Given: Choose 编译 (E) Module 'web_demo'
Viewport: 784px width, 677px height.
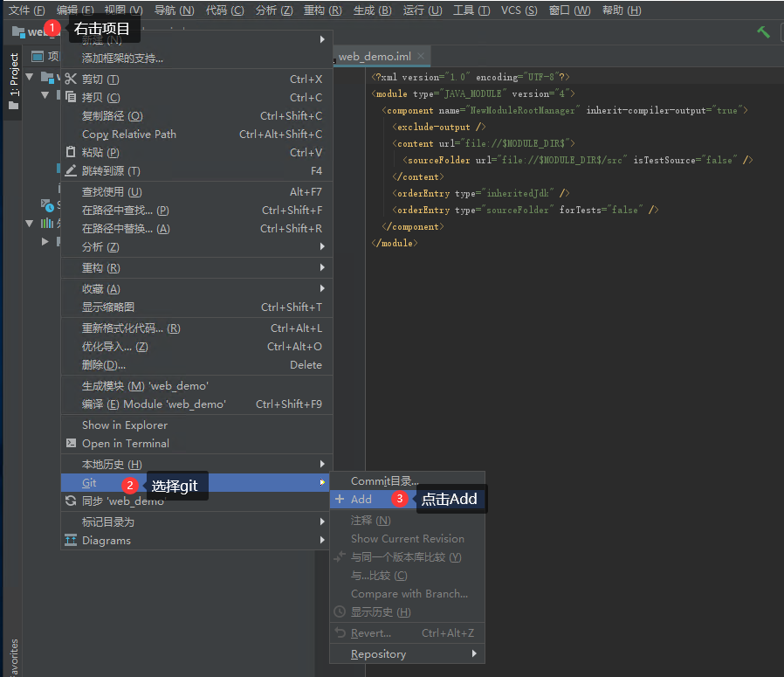Looking at the screenshot, I should (x=196, y=404).
